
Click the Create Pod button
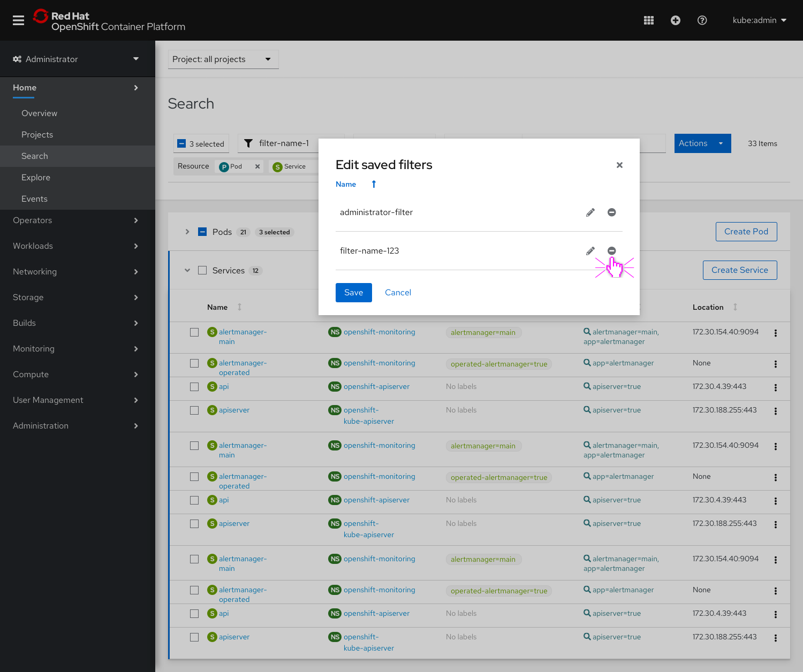click(x=746, y=232)
